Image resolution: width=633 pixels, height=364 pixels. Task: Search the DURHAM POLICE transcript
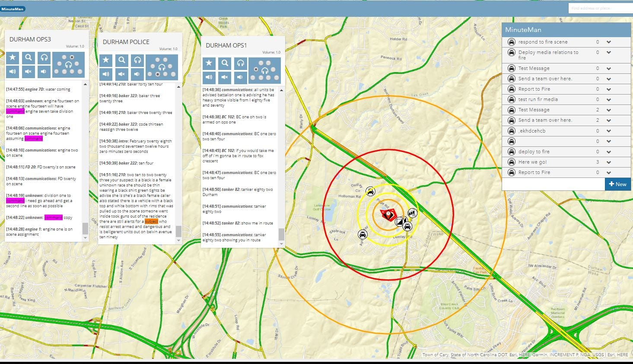click(122, 60)
